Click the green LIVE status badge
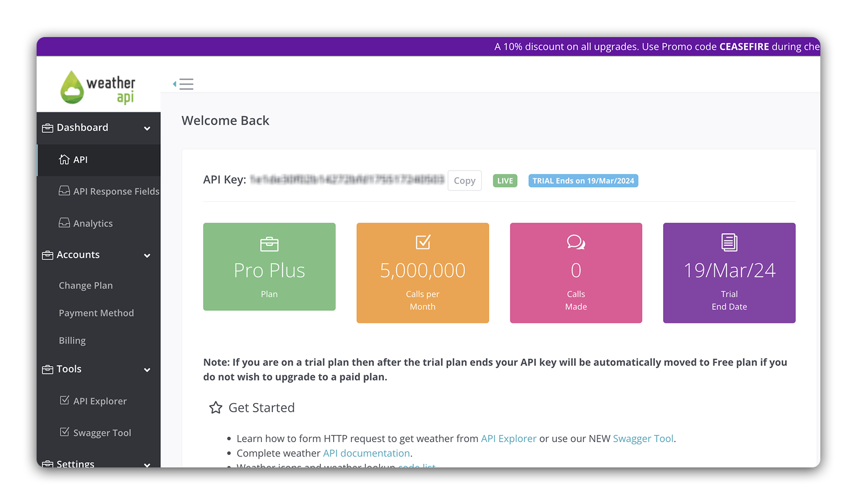Screen dimensions: 858x504 [x=505, y=181]
